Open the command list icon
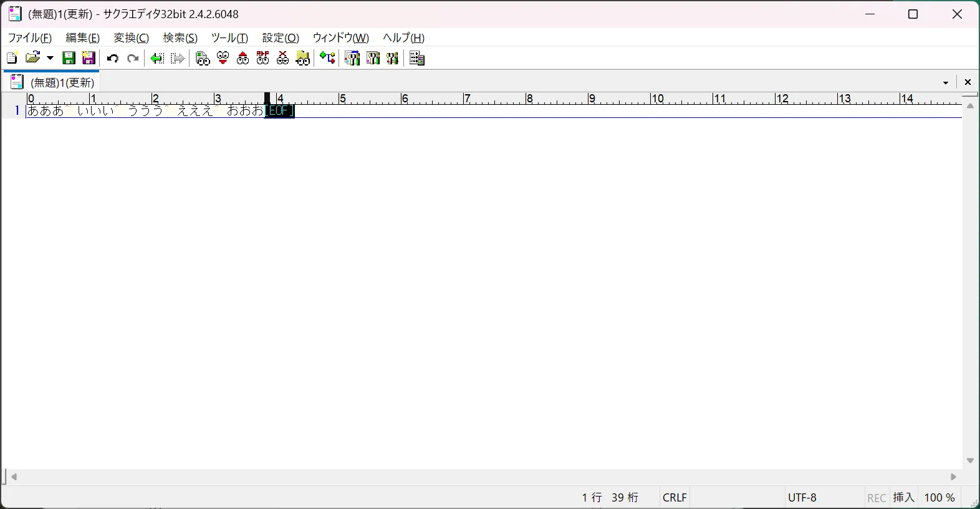This screenshot has height=509, width=980. (x=417, y=58)
